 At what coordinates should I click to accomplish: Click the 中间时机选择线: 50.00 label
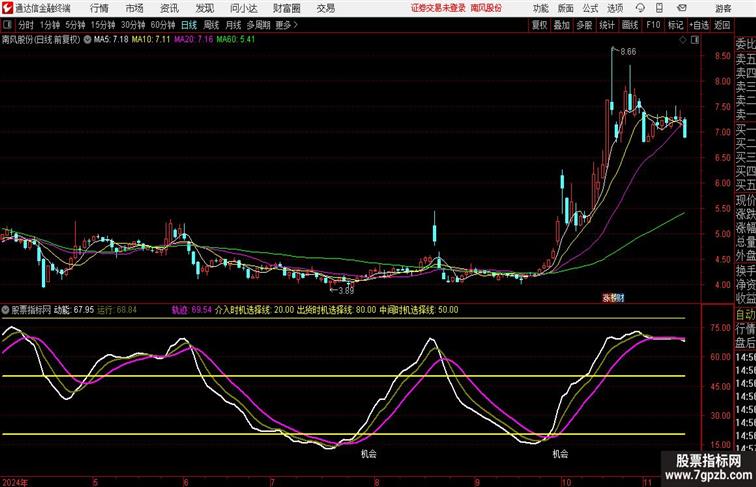tap(418, 310)
